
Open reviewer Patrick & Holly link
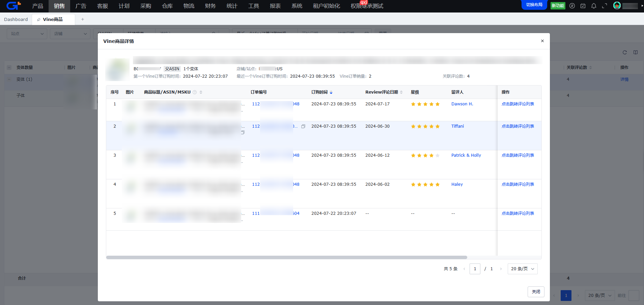point(466,155)
